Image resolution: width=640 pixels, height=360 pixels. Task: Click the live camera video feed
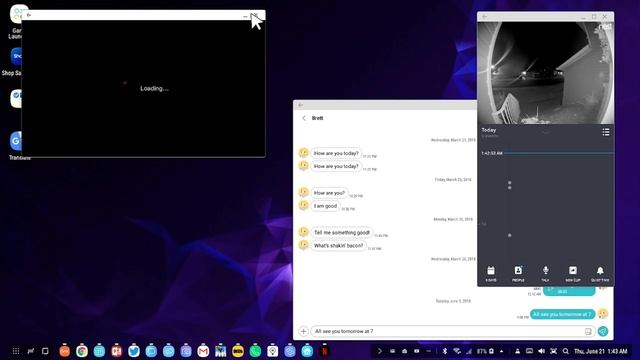coord(545,73)
